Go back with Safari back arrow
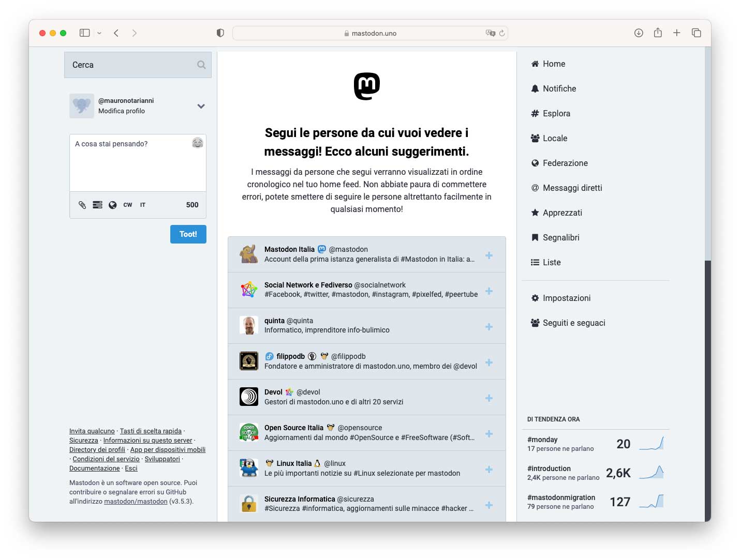Image resolution: width=740 pixels, height=560 pixels. (116, 33)
